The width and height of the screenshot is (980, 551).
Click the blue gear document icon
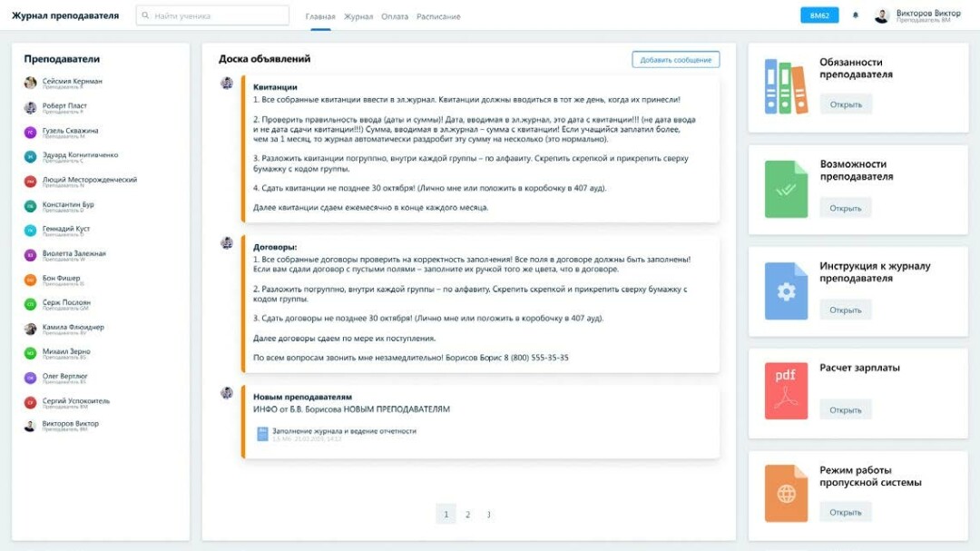[x=786, y=291]
